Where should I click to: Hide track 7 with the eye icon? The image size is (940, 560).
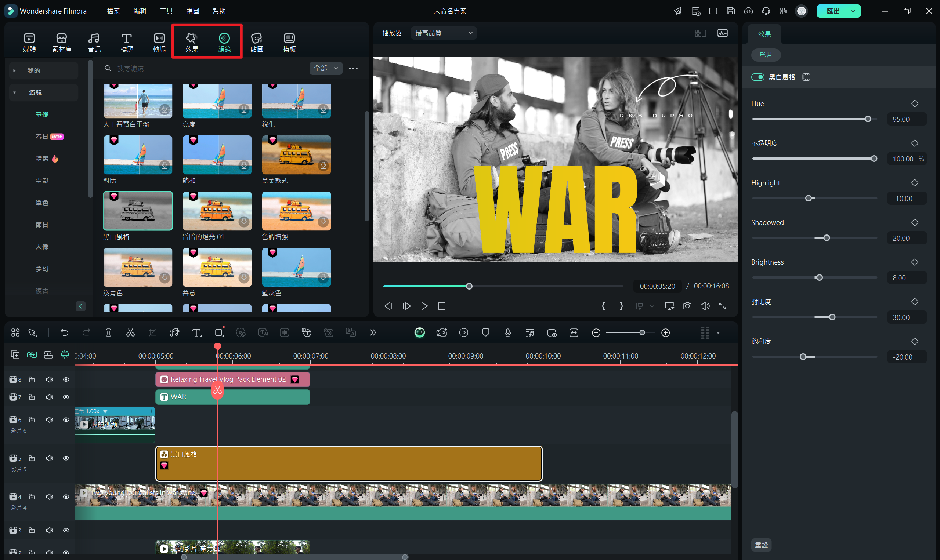(x=66, y=397)
